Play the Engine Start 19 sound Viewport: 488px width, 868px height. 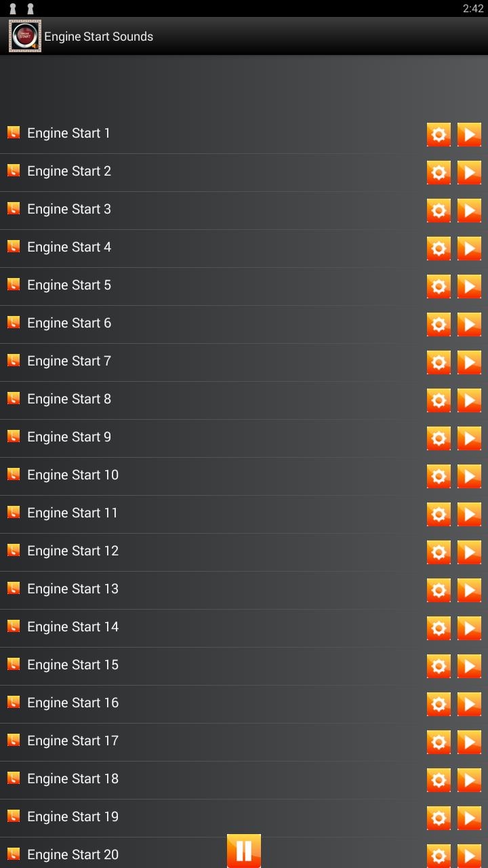point(469,818)
